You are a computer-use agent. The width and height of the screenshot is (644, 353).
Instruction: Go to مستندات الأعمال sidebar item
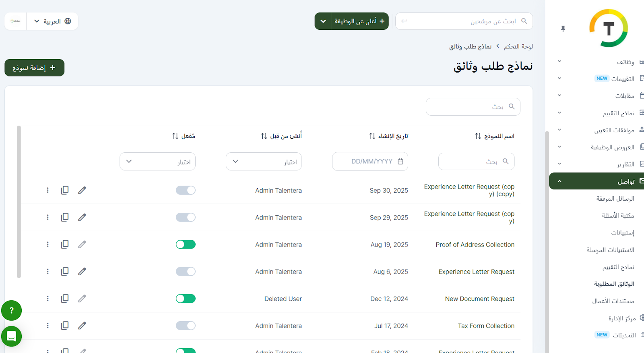tap(613, 301)
